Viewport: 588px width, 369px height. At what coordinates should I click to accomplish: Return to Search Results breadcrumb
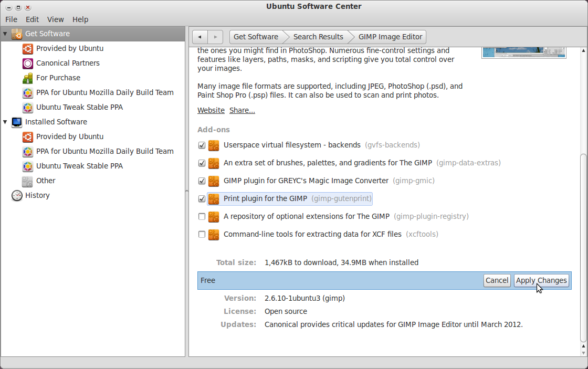[318, 37]
